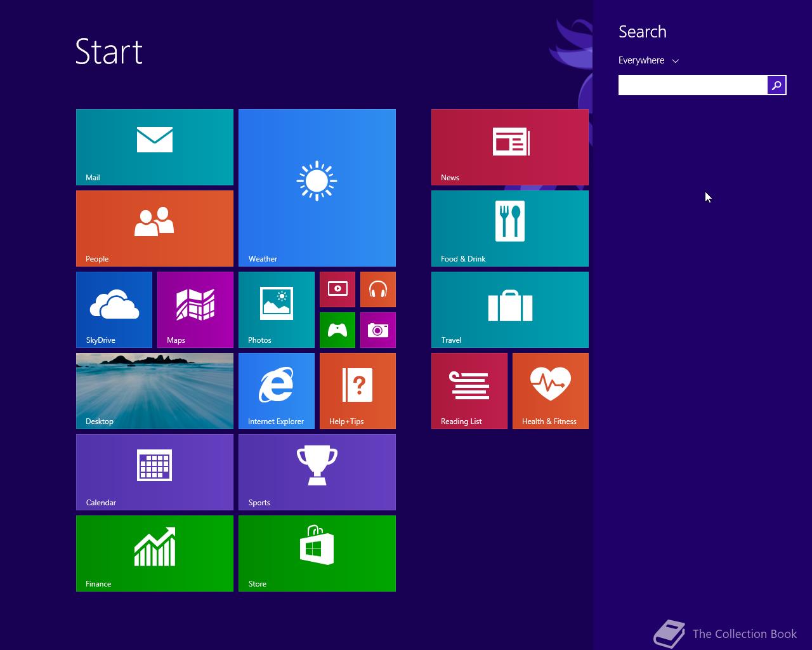Image resolution: width=812 pixels, height=650 pixels.
Task: Open the Store tile
Action: pos(317,554)
